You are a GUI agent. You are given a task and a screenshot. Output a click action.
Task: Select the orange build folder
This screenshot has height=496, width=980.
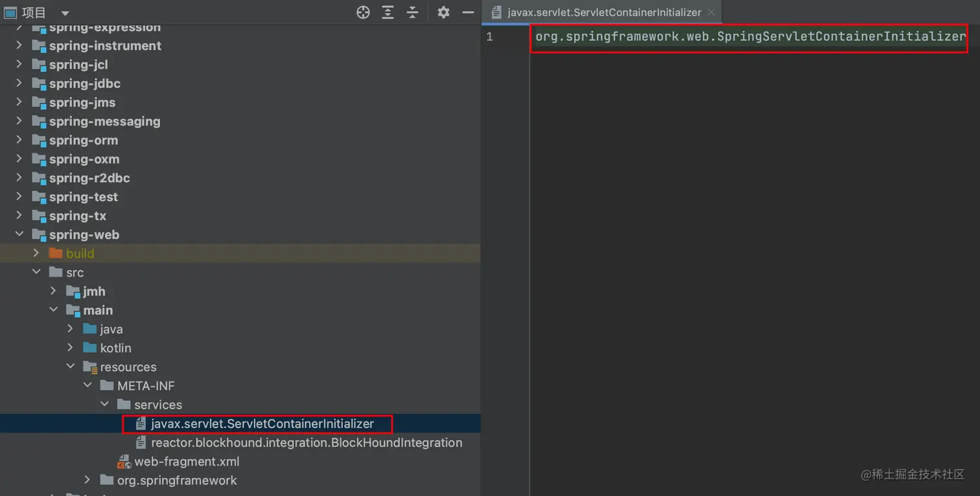click(x=240, y=253)
